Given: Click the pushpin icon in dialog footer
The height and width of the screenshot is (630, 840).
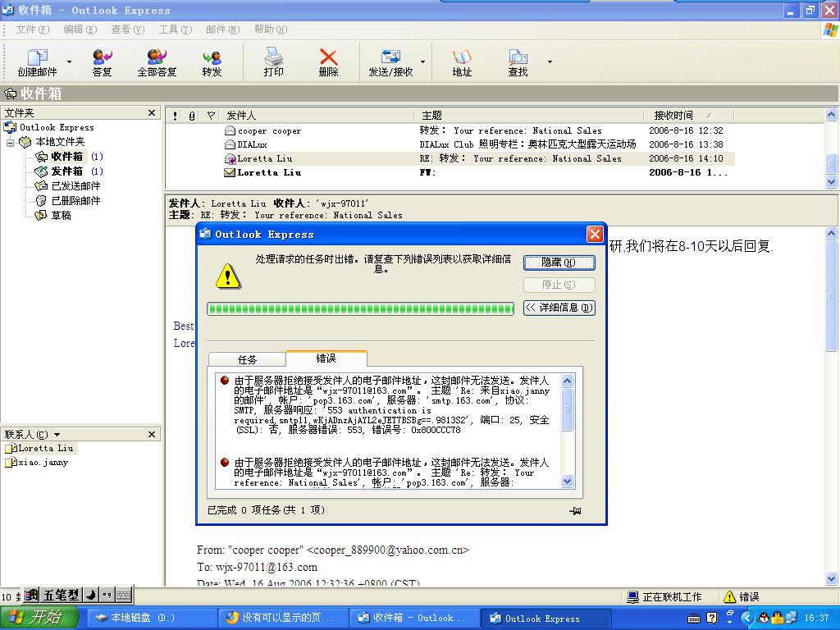Looking at the screenshot, I should 575,510.
